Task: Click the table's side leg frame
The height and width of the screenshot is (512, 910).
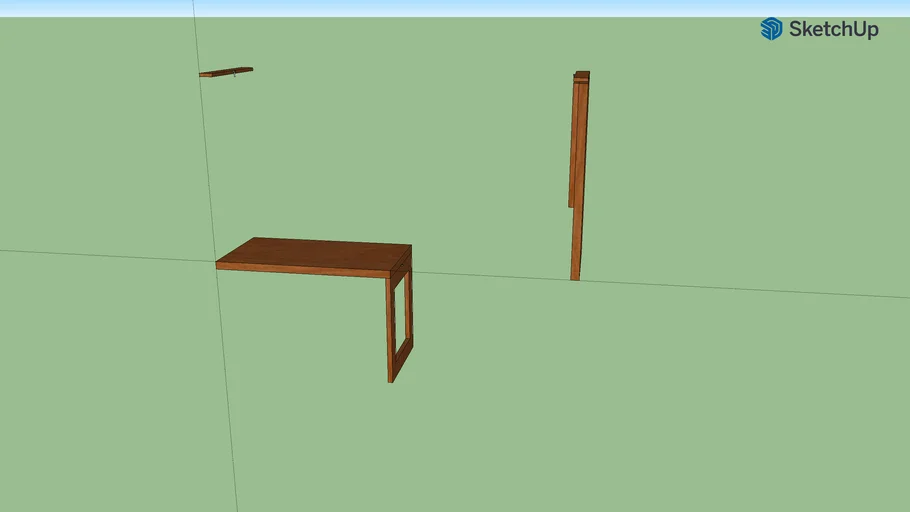Action: click(x=392, y=330)
